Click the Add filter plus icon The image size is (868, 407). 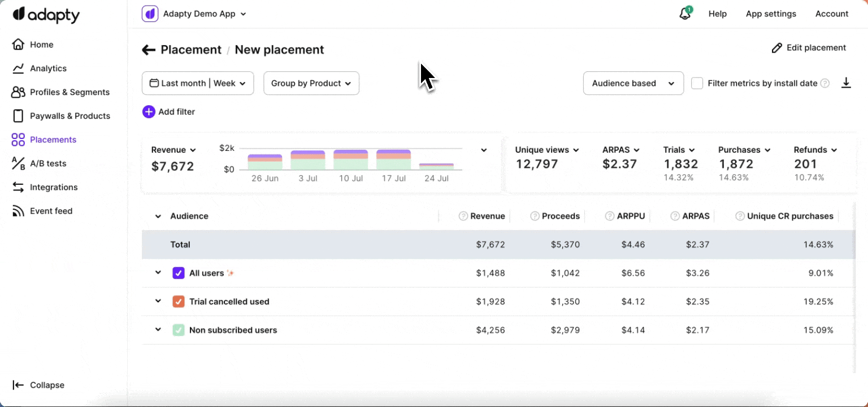149,112
